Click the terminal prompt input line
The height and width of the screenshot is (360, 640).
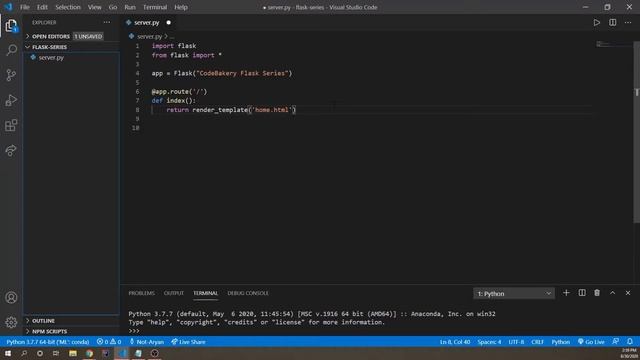[x=134, y=331]
